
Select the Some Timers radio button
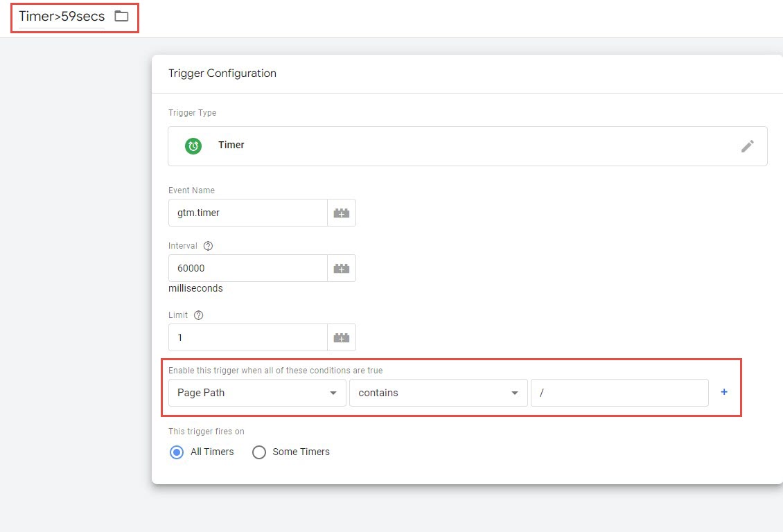click(x=259, y=452)
